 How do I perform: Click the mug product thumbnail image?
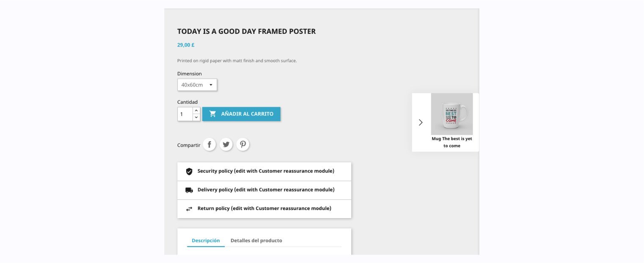coord(451,114)
